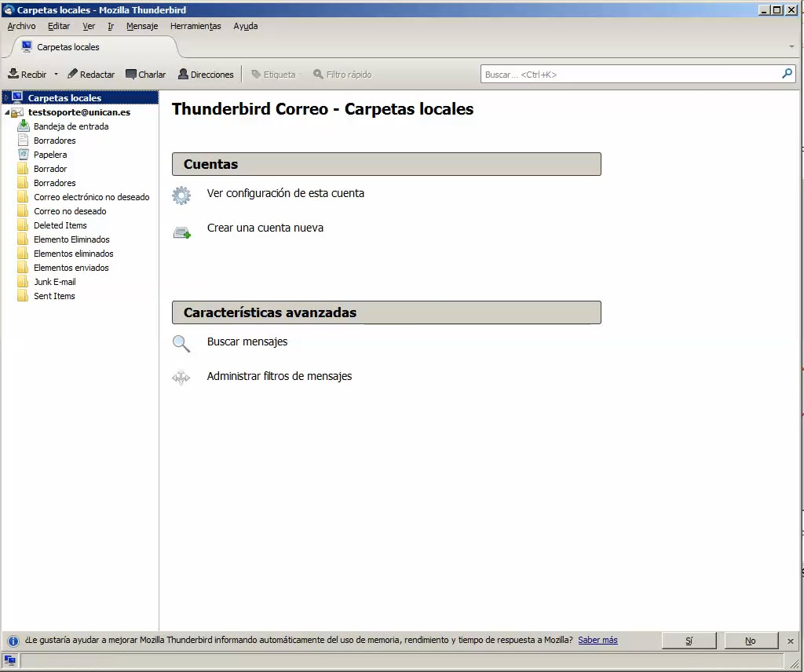The height and width of the screenshot is (672, 804).
Task: Open Charlar chat from the toolbar
Action: pos(145,75)
